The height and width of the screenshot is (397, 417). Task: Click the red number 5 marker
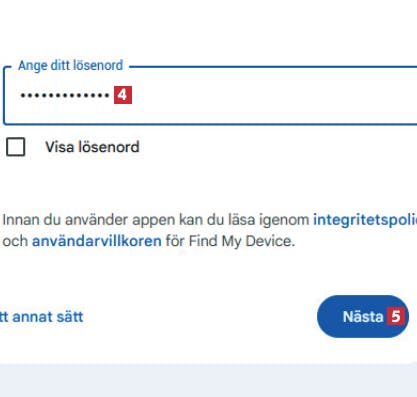(x=396, y=316)
